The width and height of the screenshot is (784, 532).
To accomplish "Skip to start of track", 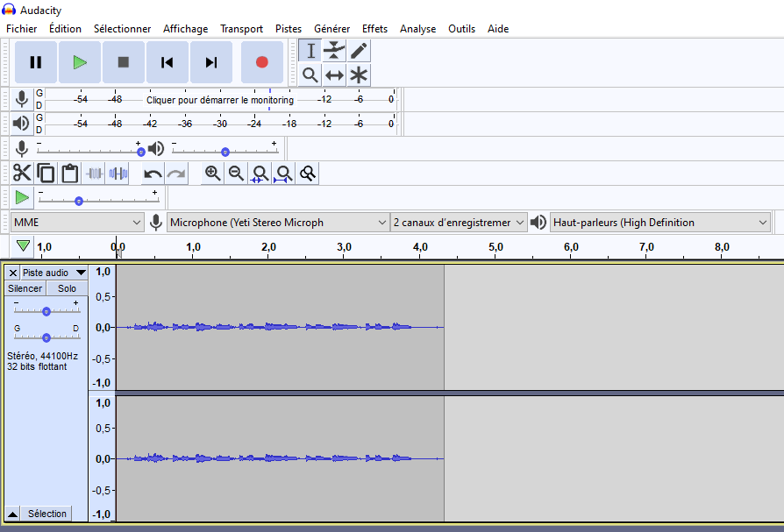I will tap(167, 62).
